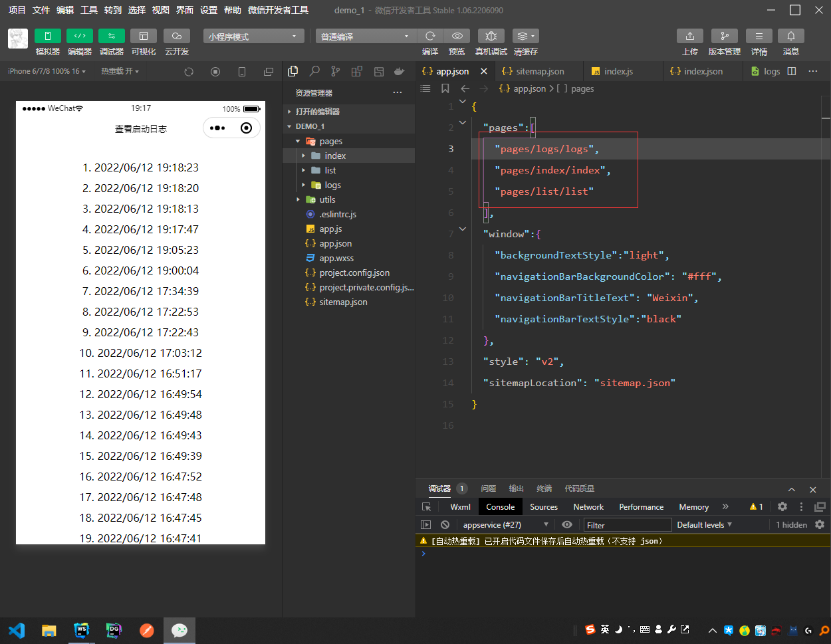The height and width of the screenshot is (644, 831).
Task: Open the Docker whale sidebar icon
Action: [x=400, y=71]
